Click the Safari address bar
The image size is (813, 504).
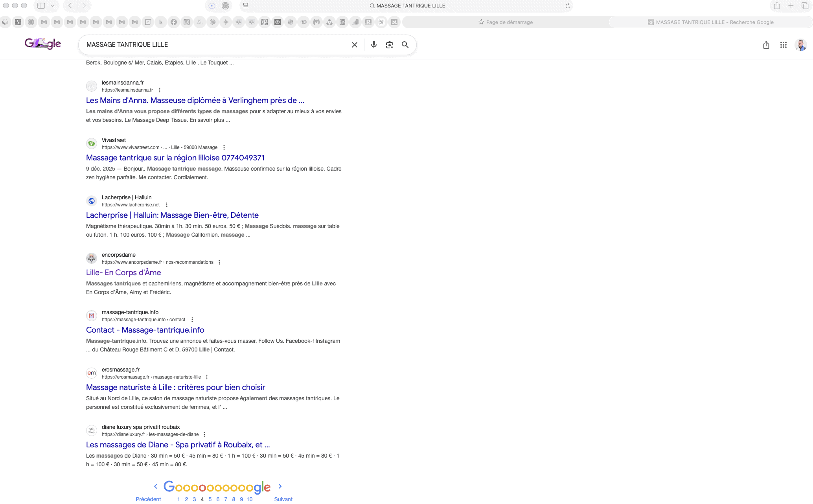click(407, 6)
